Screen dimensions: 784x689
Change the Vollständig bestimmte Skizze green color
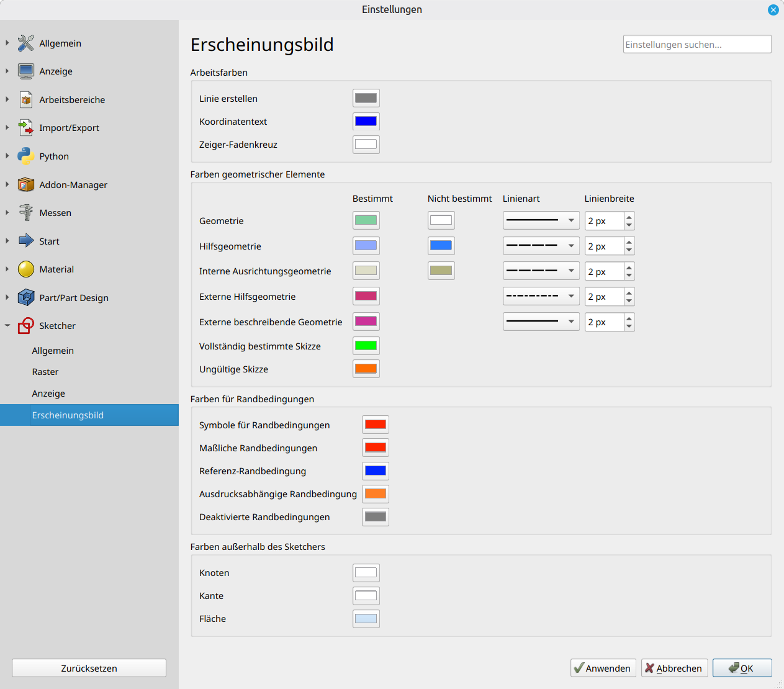click(366, 346)
